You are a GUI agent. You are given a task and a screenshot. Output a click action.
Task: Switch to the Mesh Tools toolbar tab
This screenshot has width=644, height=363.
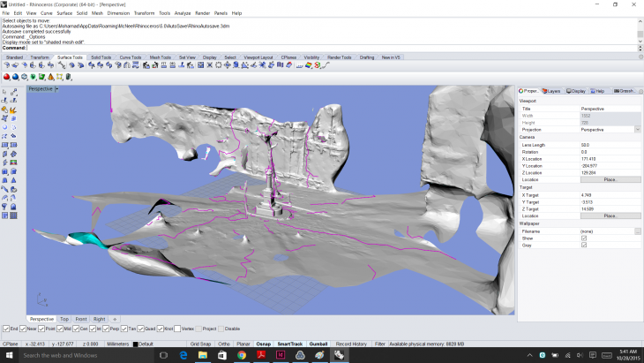(160, 57)
